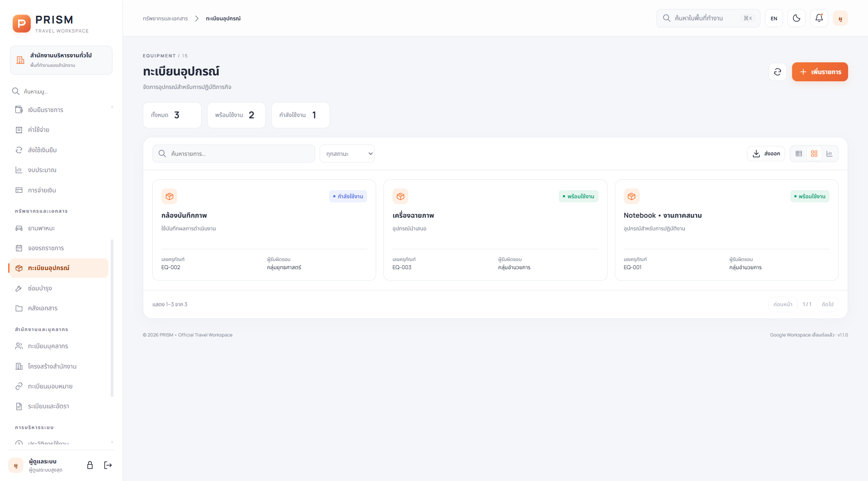This screenshot has height=481, width=868.
Task: Click the ส่งออก export button
Action: [x=766, y=154]
